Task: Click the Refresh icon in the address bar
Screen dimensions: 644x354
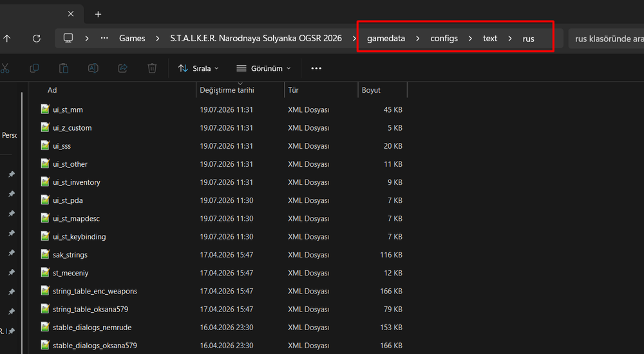Action: click(x=37, y=39)
